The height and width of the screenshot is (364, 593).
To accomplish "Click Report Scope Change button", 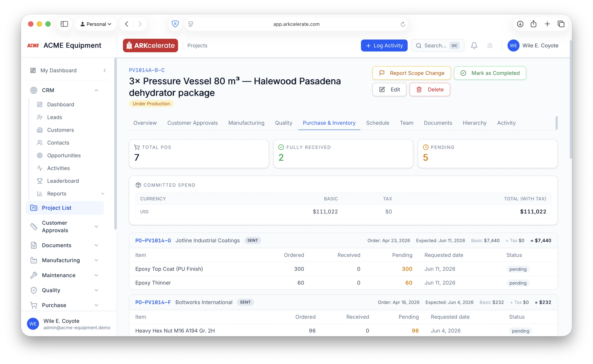I will [x=411, y=73].
